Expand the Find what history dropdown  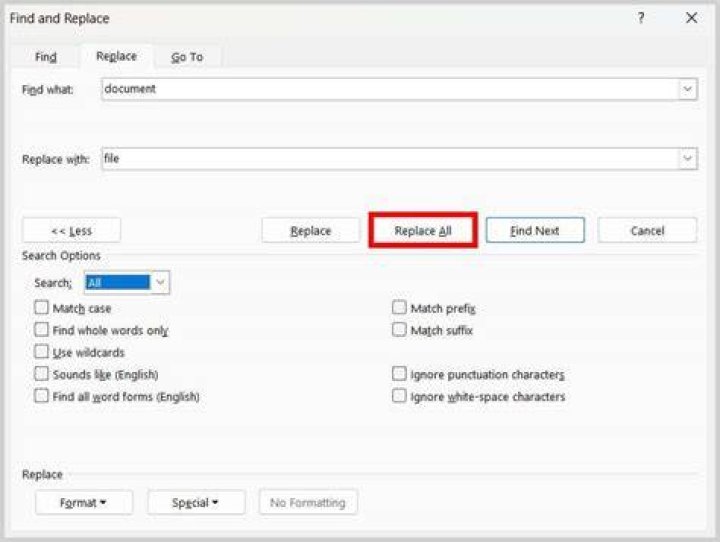(x=687, y=89)
